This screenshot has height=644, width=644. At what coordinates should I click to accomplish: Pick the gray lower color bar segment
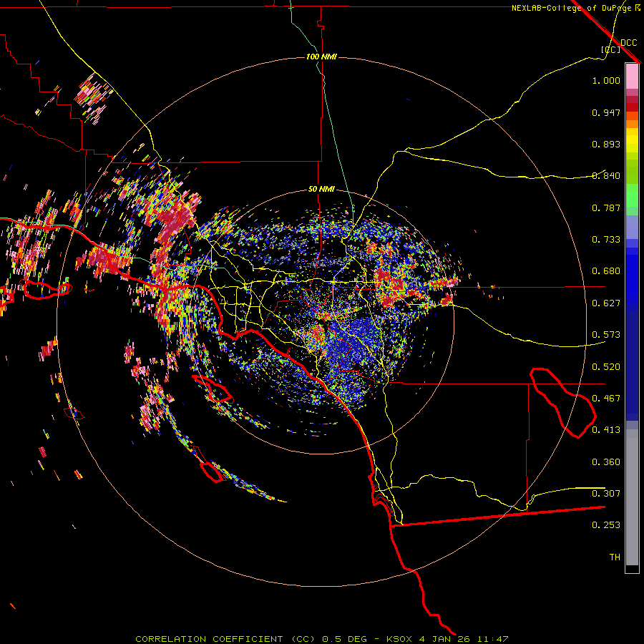632,497
